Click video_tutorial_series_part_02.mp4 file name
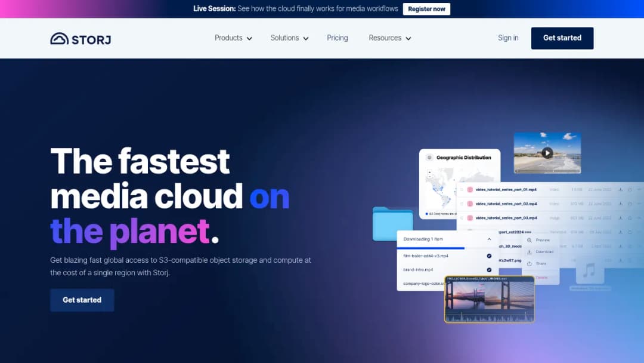The image size is (644, 363). coord(506,204)
